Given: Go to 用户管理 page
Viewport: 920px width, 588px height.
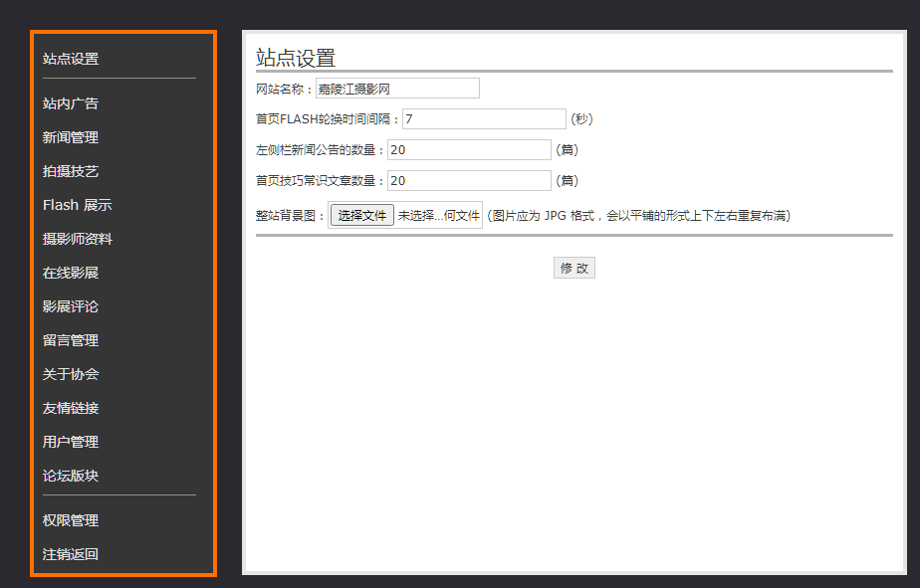Looking at the screenshot, I should click(x=71, y=442).
